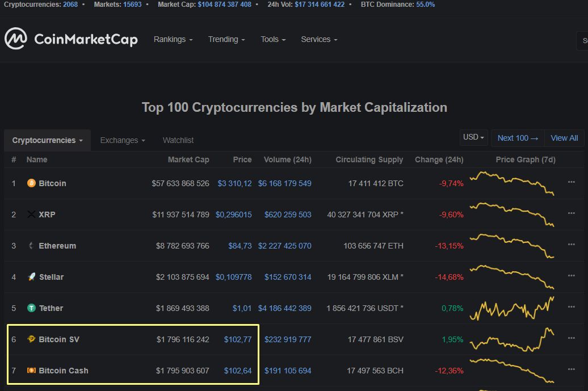Click the CoinMarketCap logo
The image size is (588, 391).
point(71,39)
